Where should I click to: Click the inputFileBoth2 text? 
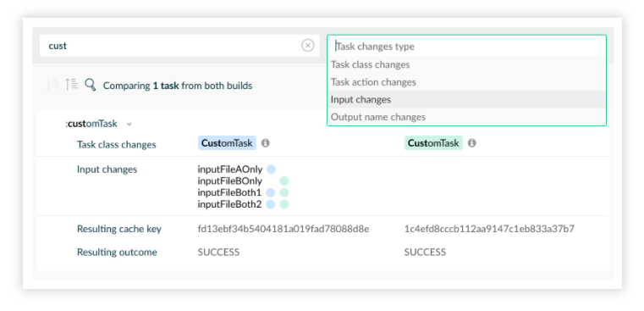[229, 204]
